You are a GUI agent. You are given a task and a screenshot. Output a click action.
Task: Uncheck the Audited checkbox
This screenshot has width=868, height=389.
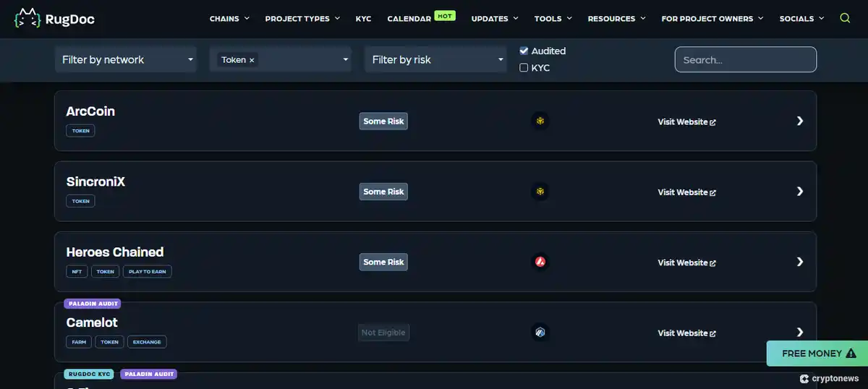(524, 51)
